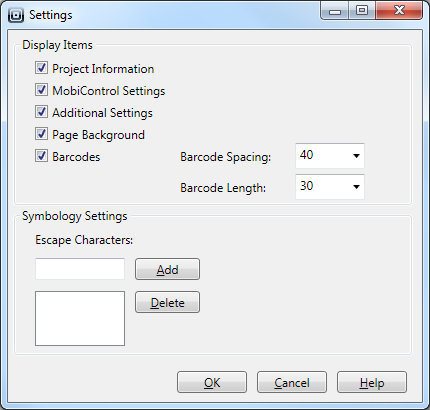Disable the Additional Settings checkbox
The image size is (430, 410).
pos(41,112)
